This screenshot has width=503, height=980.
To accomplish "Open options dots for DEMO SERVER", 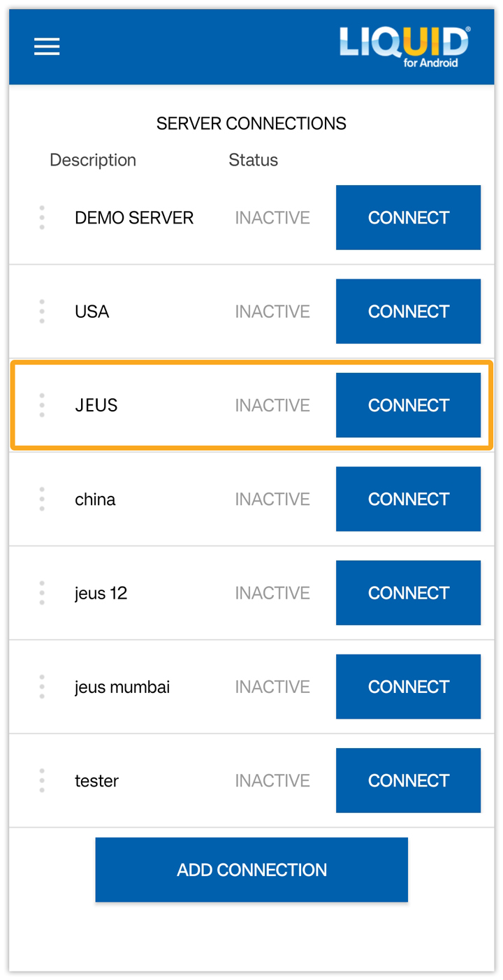I will pyautogui.click(x=42, y=218).
